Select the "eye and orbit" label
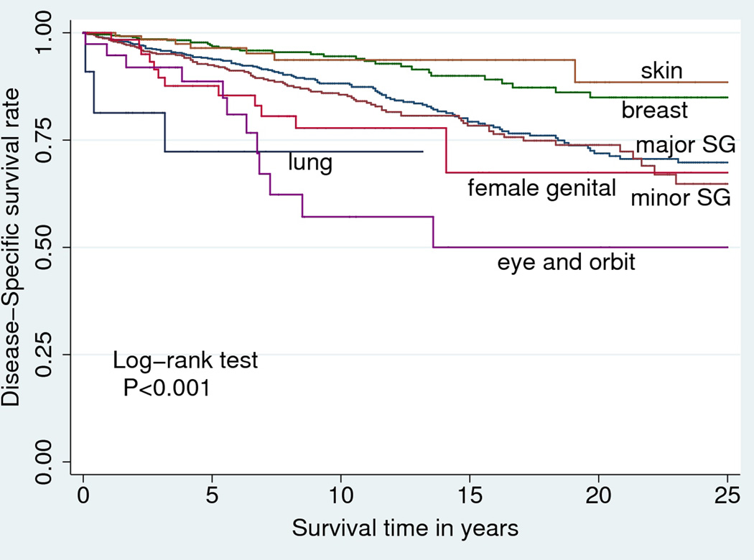Viewport: 754px width, 560px height. [567, 262]
